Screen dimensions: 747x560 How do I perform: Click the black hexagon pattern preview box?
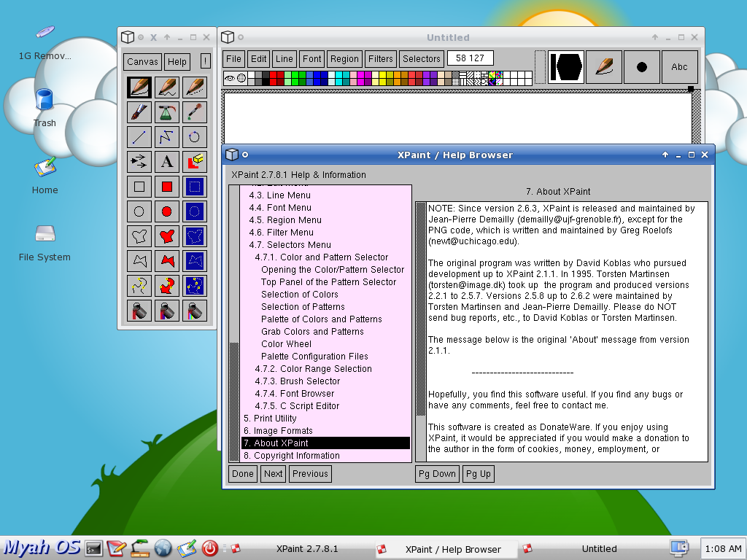tap(566, 67)
